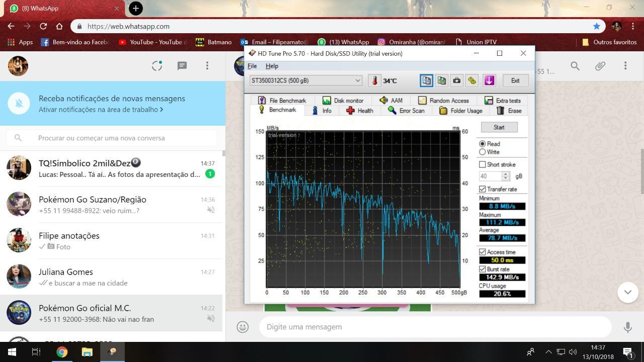Viewport: 644px width, 362px height.
Task: Enable the Short stroke checkbox
Action: pos(482,164)
